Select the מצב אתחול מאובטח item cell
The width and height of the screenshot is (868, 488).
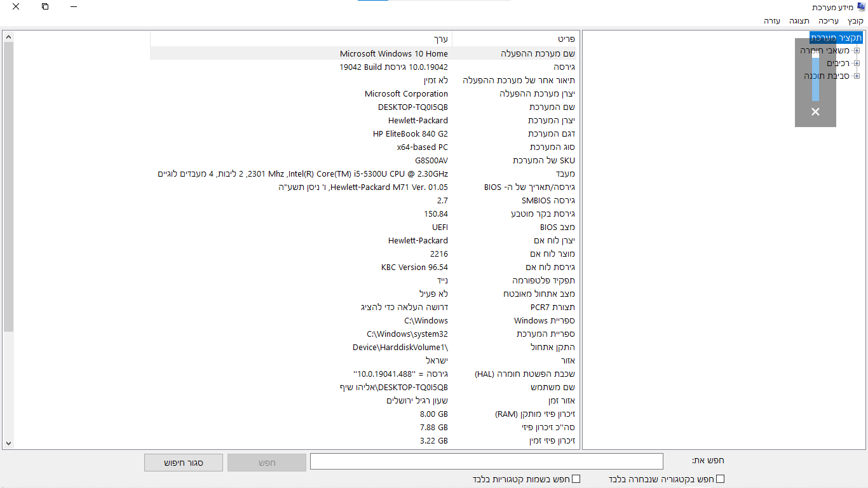[x=539, y=294]
